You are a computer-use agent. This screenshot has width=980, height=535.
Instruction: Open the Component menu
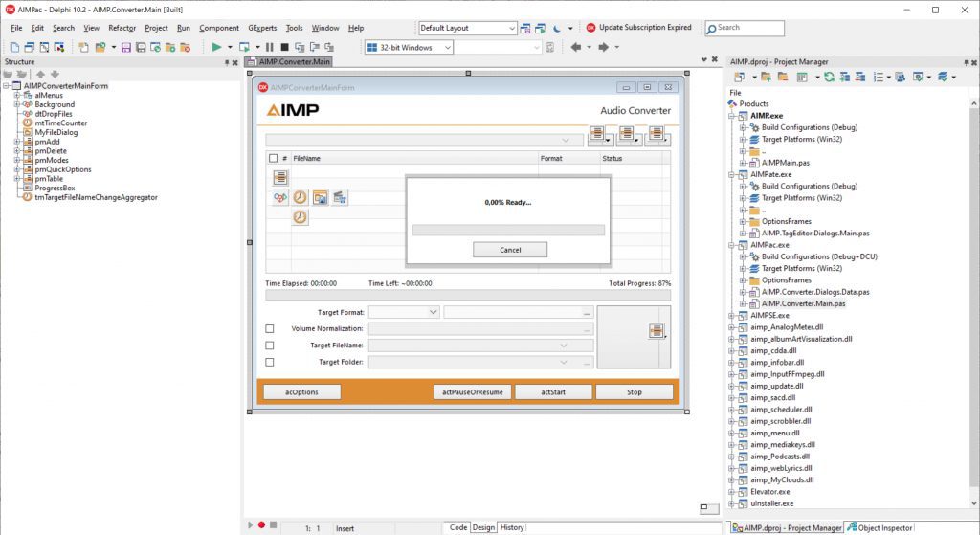coord(219,28)
